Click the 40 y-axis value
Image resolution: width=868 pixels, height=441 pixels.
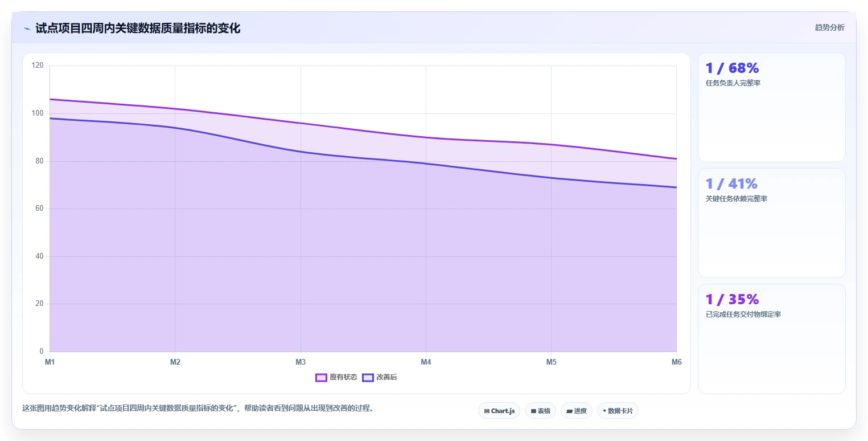(x=40, y=256)
